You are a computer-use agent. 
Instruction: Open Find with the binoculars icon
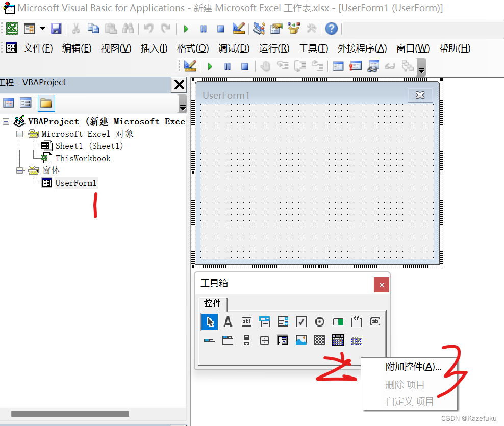pyautogui.click(x=128, y=29)
